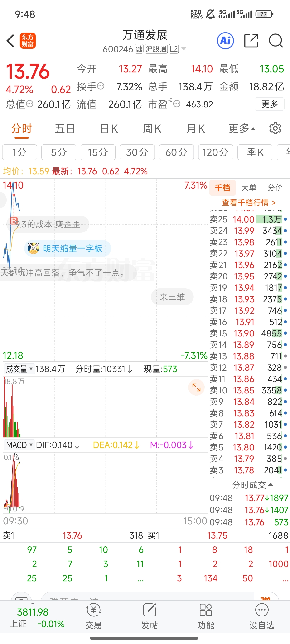The image size is (290, 644).
Task: Tap the 来三维 comment bubble
Action: point(172,297)
